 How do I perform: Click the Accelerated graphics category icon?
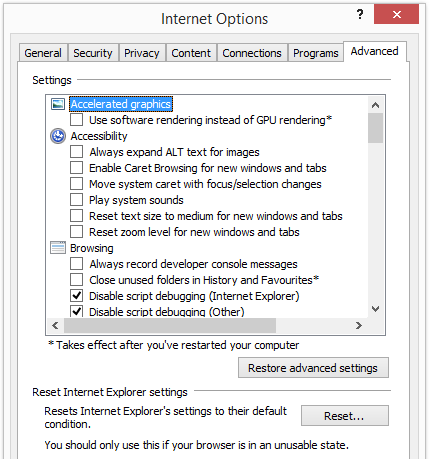click(58, 104)
